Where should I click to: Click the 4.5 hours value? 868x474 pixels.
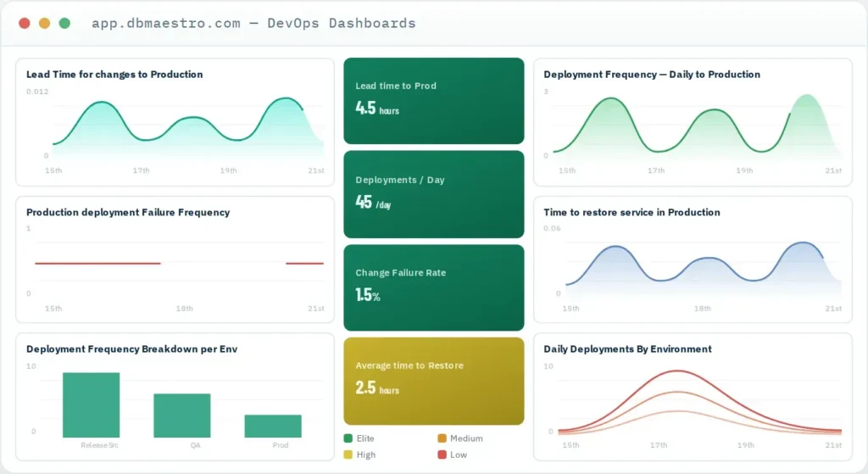click(377, 108)
